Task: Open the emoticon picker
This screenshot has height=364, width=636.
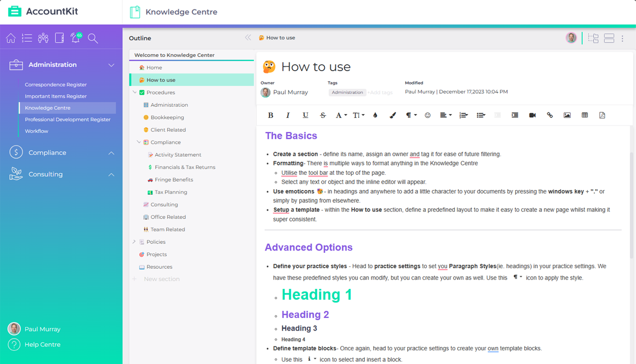Action: click(427, 115)
